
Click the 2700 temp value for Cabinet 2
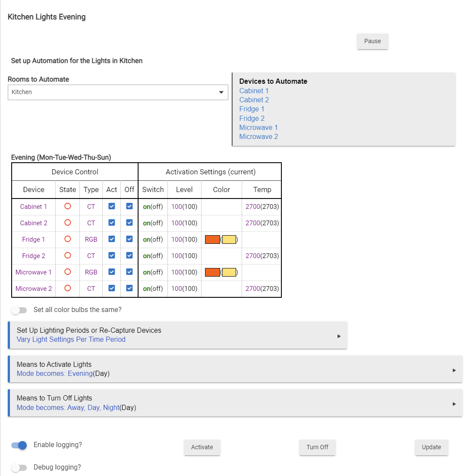point(252,223)
